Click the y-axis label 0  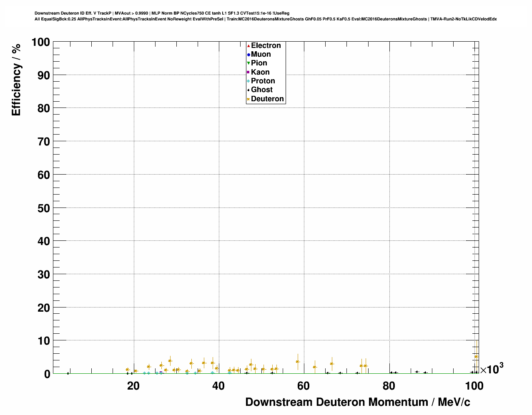point(47,374)
